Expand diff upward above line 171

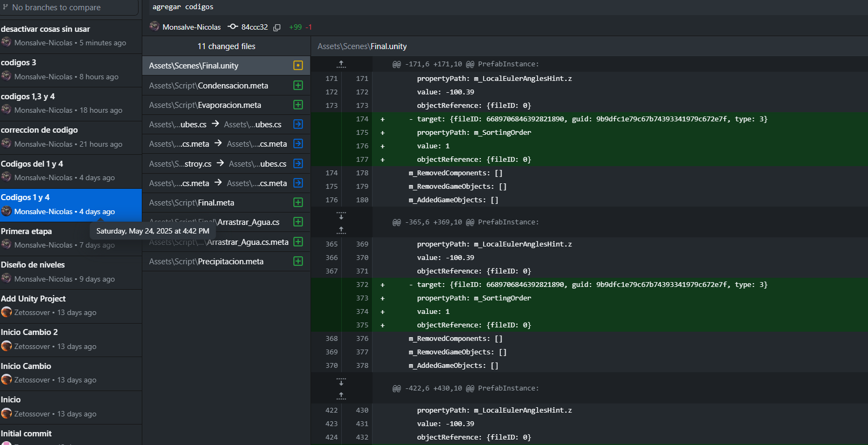(341, 64)
